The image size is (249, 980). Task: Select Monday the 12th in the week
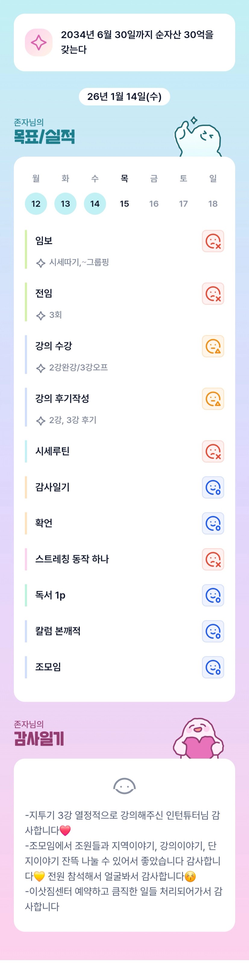pyautogui.click(x=36, y=204)
